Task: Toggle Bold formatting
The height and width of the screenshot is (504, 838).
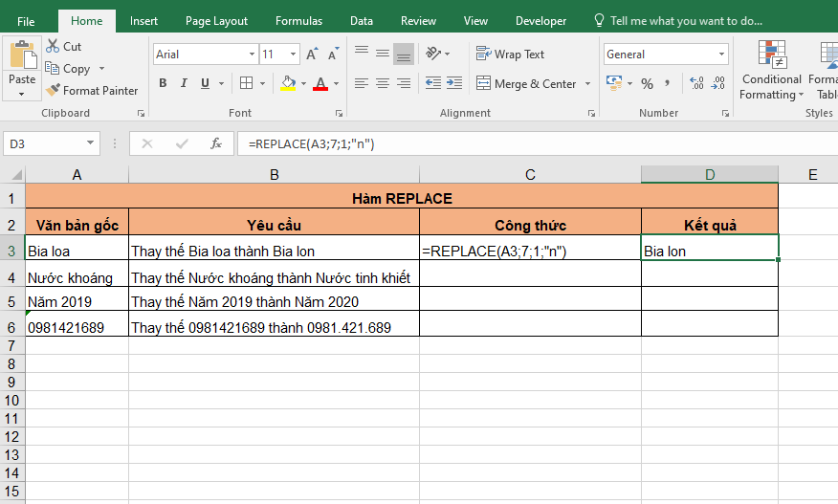Action: [163, 84]
